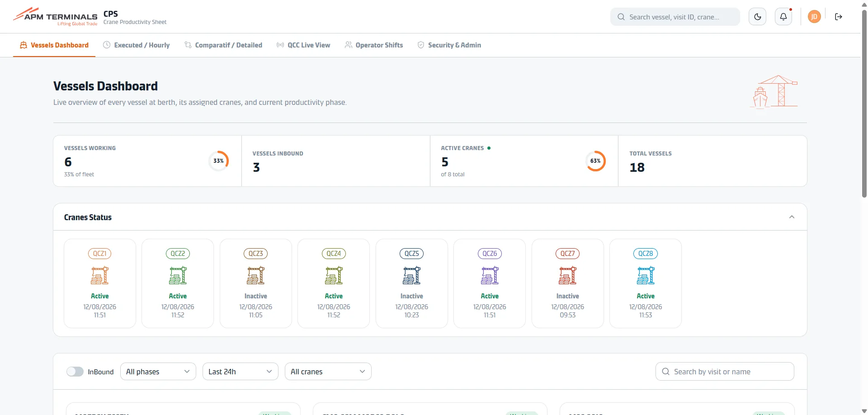
Task: Open the Operator Shifts tab
Action: tap(374, 45)
